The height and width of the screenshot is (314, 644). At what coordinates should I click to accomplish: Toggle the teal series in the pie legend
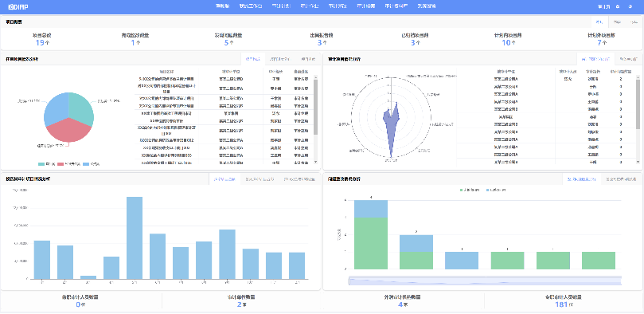coord(46,164)
